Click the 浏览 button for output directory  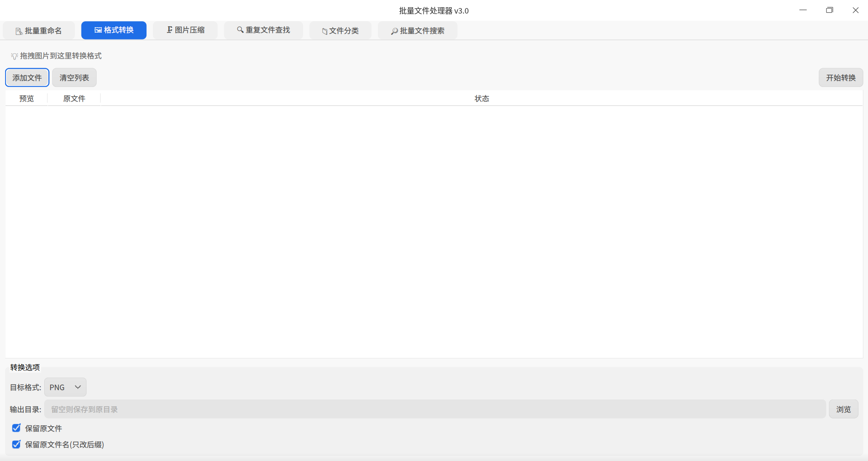(844, 409)
